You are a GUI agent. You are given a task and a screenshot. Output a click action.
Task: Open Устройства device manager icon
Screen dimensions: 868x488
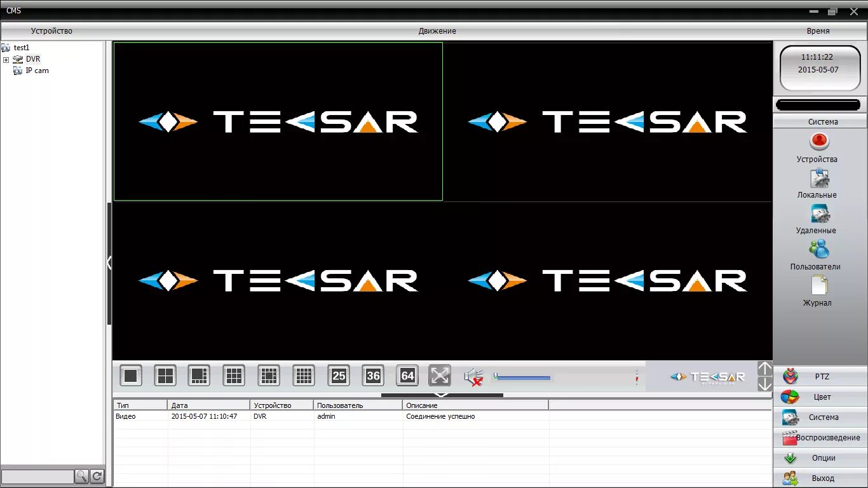[819, 140]
